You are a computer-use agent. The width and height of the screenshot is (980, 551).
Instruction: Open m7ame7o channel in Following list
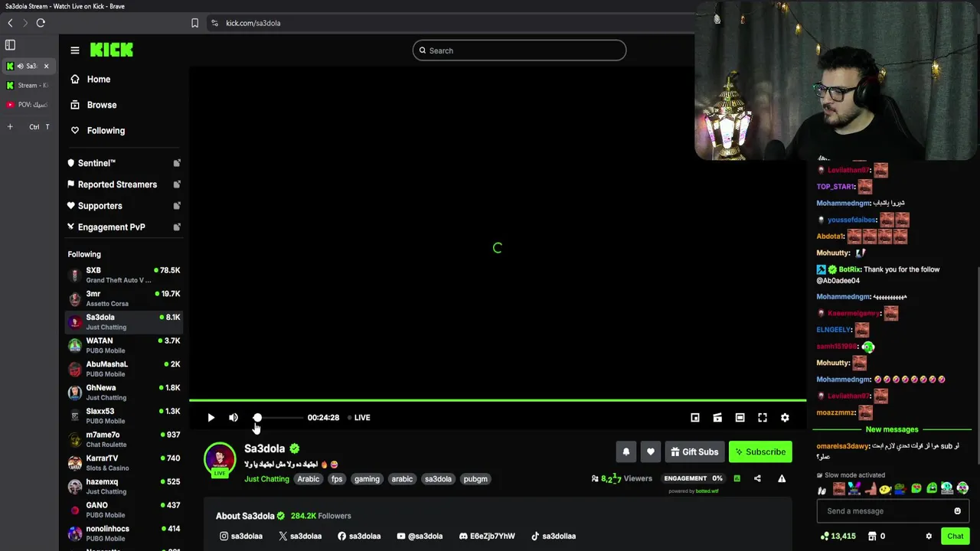[x=124, y=439]
